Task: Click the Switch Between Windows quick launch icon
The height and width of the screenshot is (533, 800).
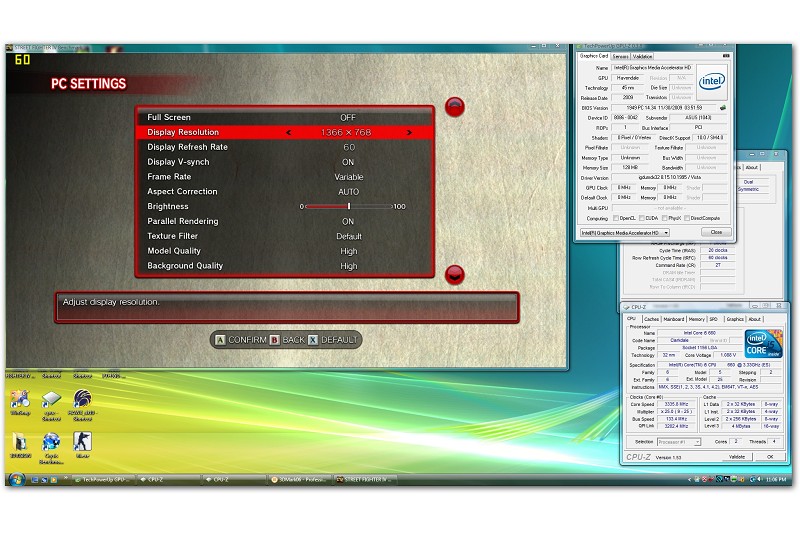Action: click(44, 480)
